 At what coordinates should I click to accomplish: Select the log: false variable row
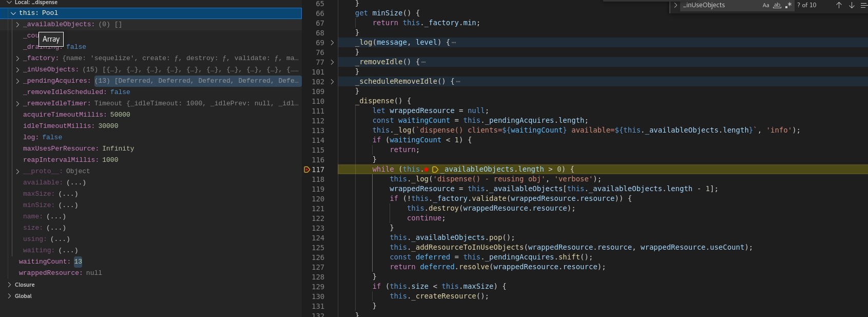[x=151, y=137]
